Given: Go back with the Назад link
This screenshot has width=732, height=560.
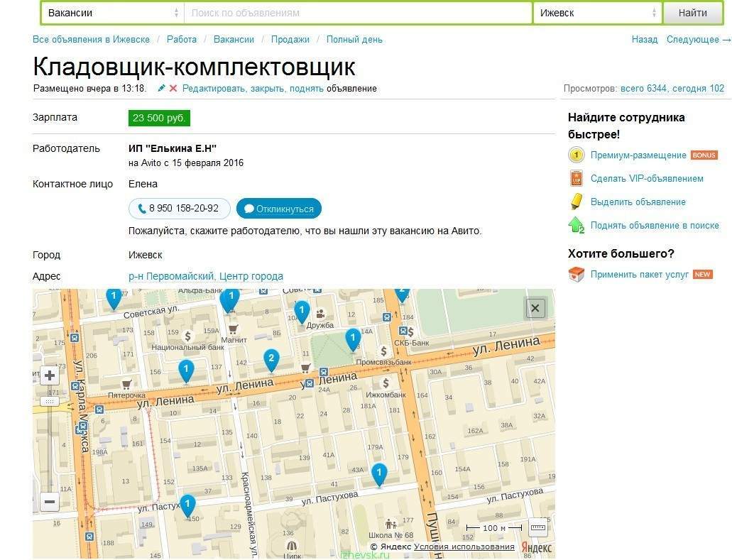Looking at the screenshot, I should pos(644,40).
